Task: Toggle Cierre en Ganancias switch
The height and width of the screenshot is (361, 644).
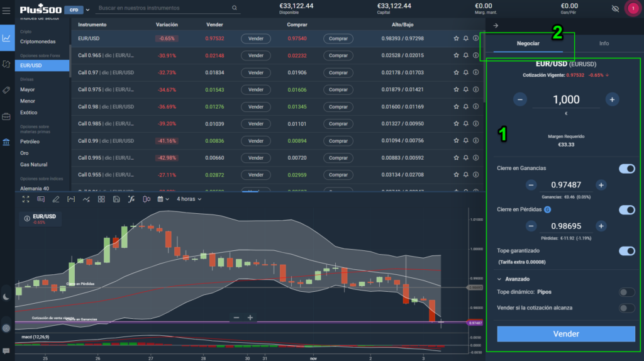Action: click(x=627, y=169)
